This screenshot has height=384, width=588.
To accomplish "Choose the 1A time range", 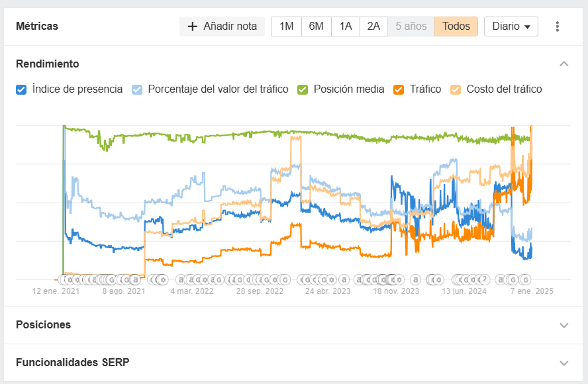I will pyautogui.click(x=346, y=26).
